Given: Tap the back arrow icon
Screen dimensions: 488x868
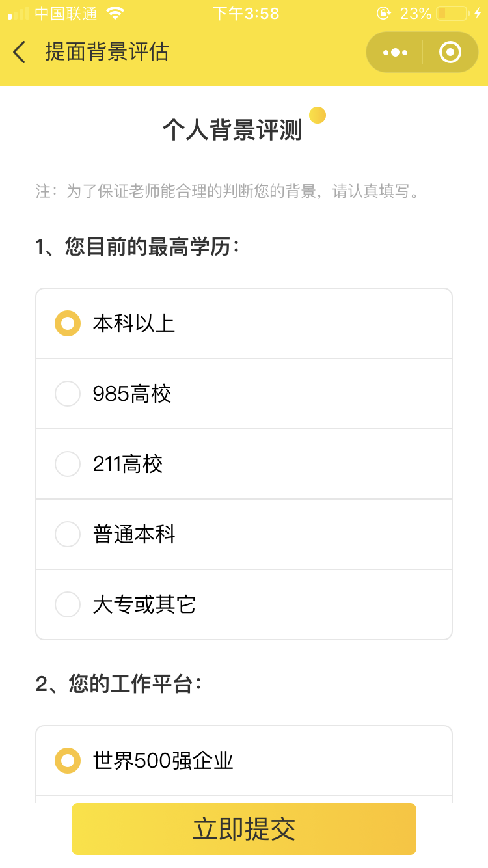Looking at the screenshot, I should click(x=20, y=52).
